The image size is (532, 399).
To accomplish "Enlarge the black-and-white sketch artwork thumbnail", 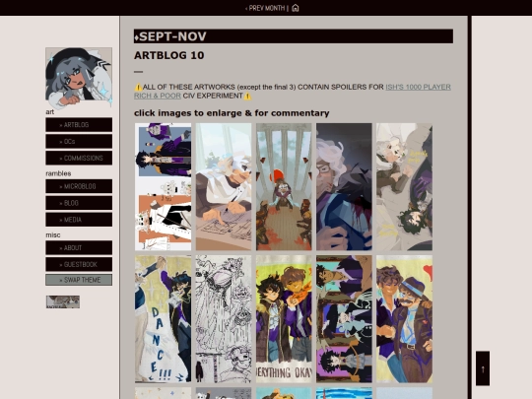I will coord(224,319).
